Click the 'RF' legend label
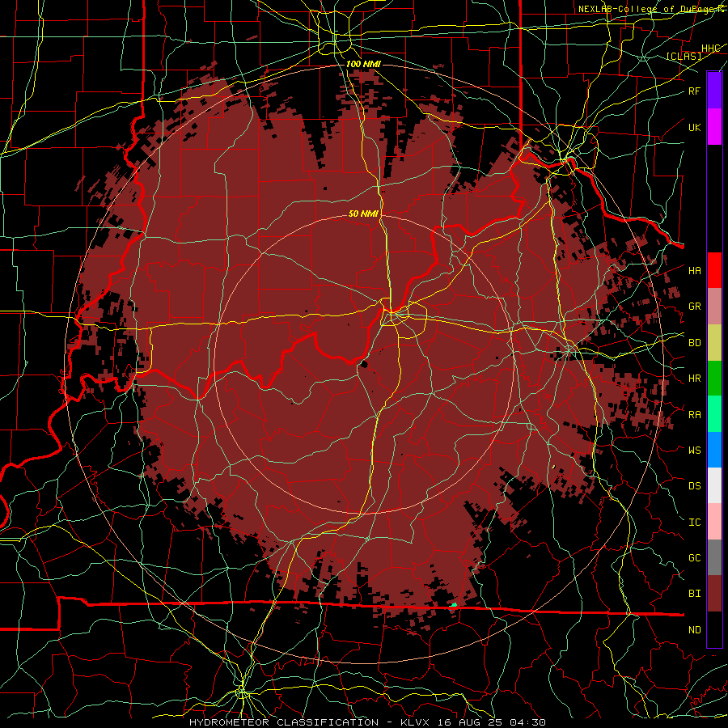The width and height of the screenshot is (728, 728). pos(695,91)
